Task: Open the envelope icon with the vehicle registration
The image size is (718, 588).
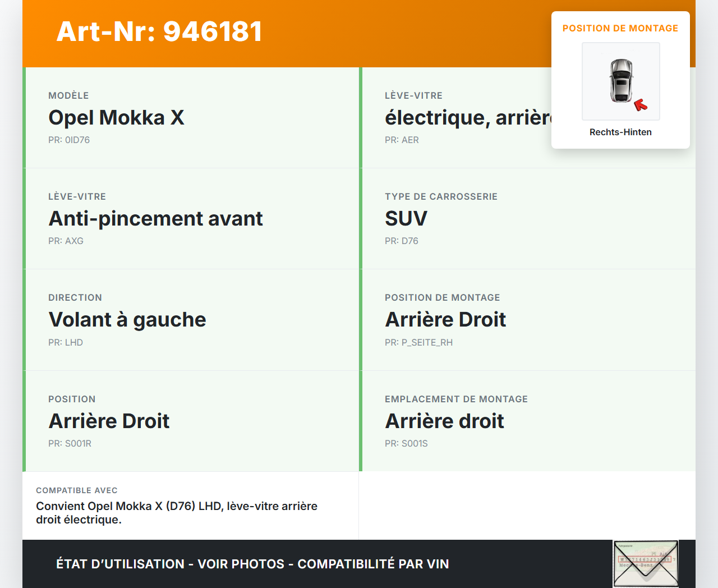Action: pos(646,563)
